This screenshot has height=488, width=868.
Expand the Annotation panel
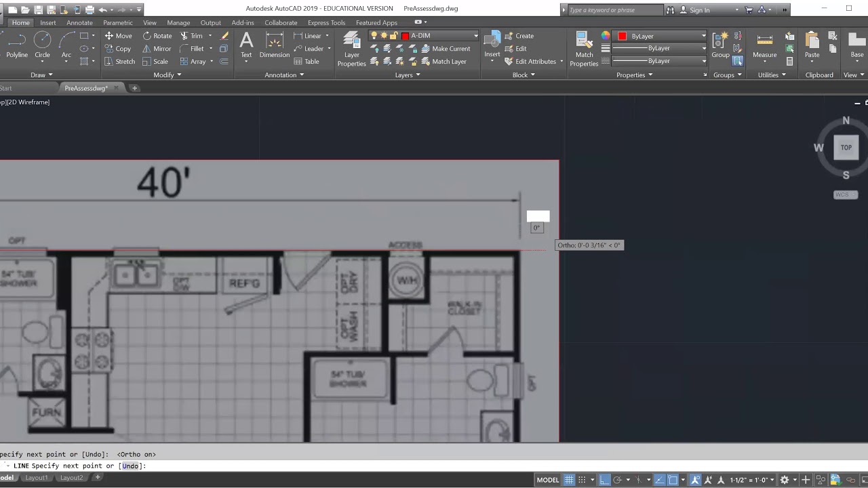pos(283,75)
